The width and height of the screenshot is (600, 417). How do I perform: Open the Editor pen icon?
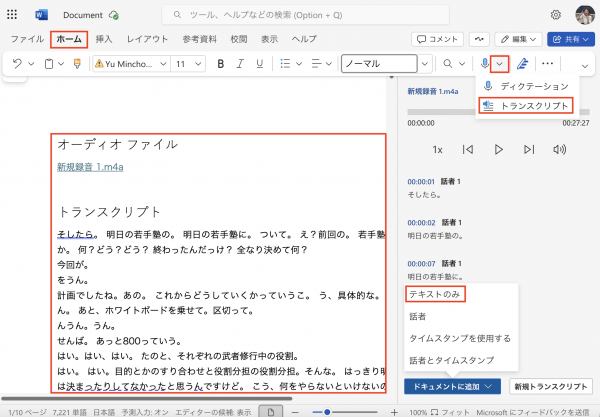click(x=523, y=63)
